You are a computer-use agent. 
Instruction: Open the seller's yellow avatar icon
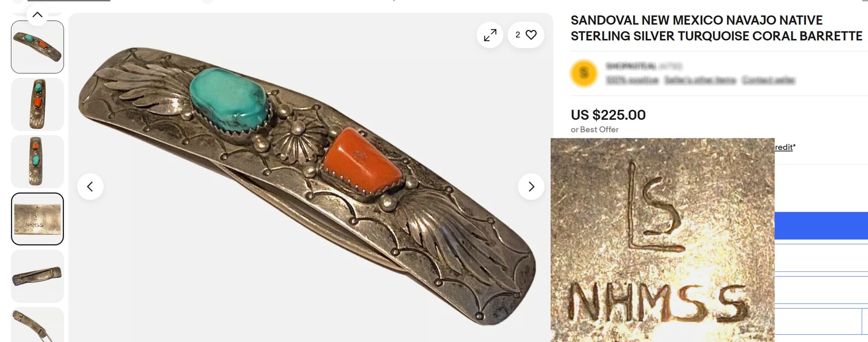click(584, 73)
